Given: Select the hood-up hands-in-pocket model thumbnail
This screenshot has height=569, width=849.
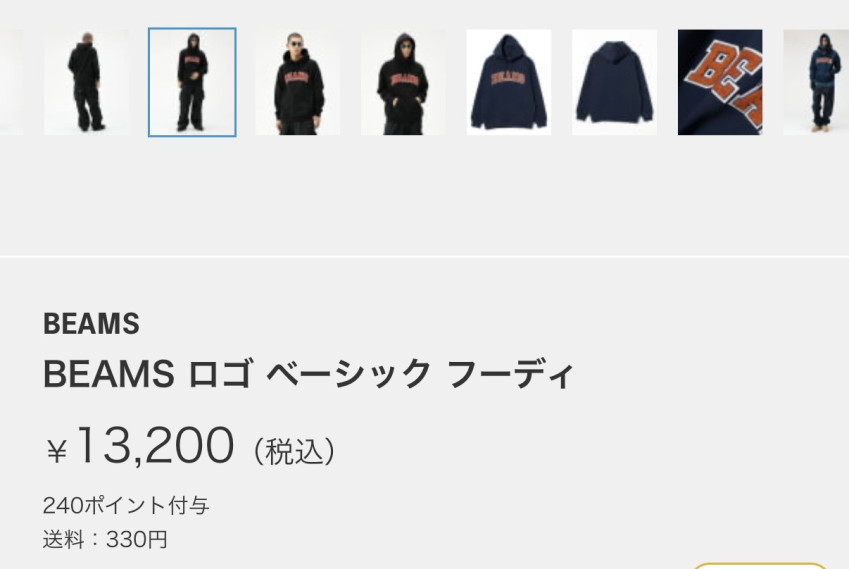Looking at the screenshot, I should tap(403, 82).
